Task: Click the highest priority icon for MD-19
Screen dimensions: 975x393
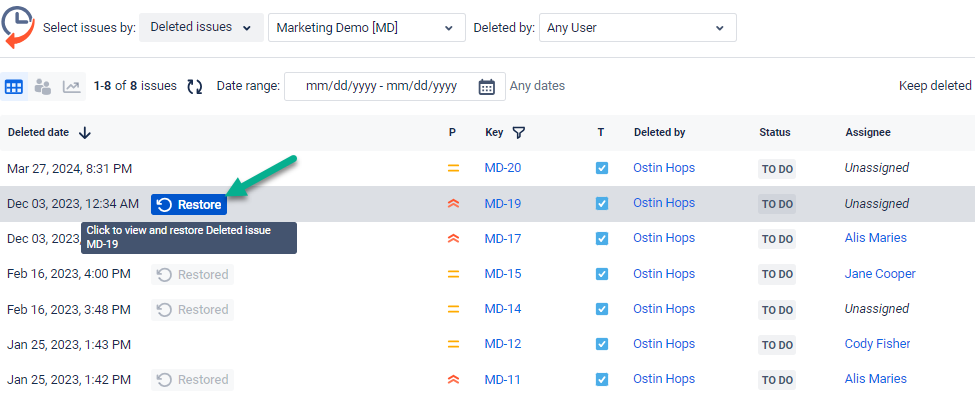Action: pyautogui.click(x=453, y=203)
